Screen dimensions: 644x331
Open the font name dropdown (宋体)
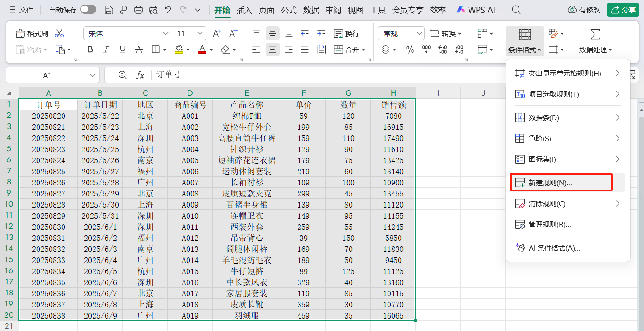coord(165,34)
